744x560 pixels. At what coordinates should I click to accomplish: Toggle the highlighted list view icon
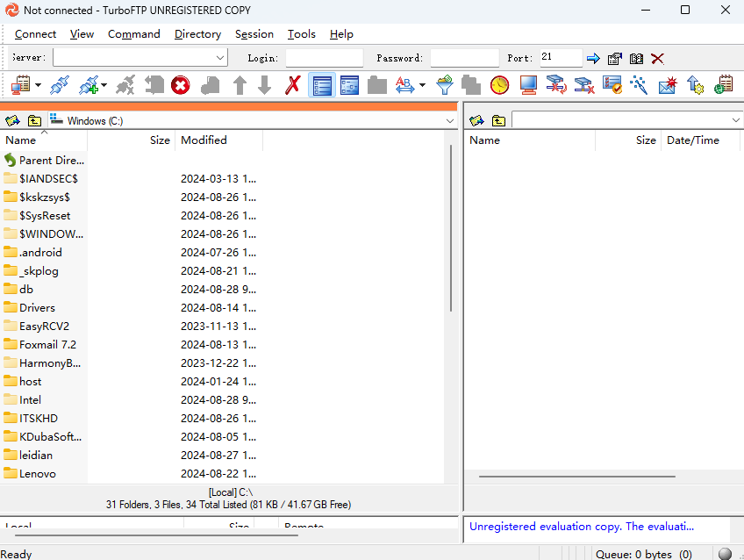pyautogui.click(x=322, y=85)
